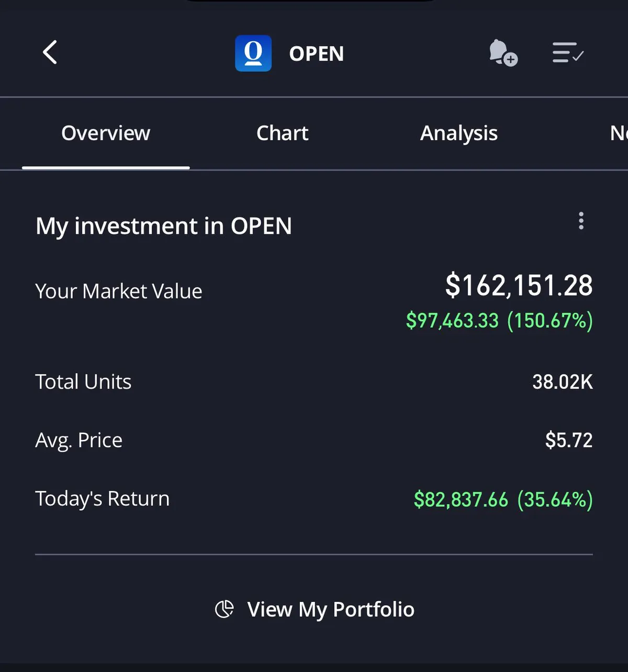Open three-dot menu for My investment
The height and width of the screenshot is (672, 628).
coord(581,221)
